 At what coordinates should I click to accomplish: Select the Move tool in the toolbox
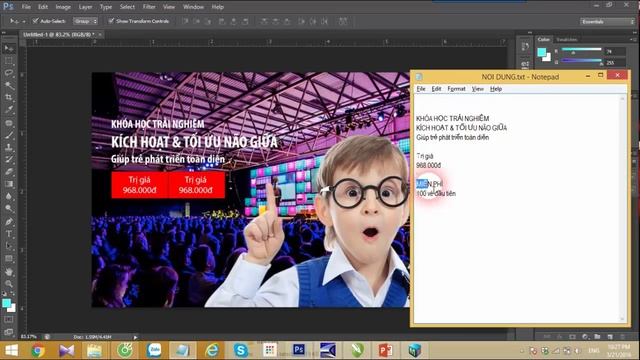9,49
